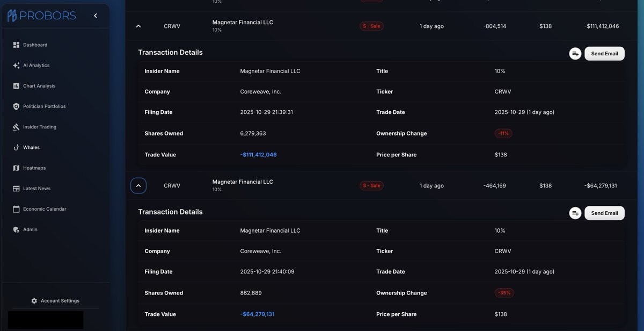Open the Admin panel icon
This screenshot has height=331, width=644.
17,229
